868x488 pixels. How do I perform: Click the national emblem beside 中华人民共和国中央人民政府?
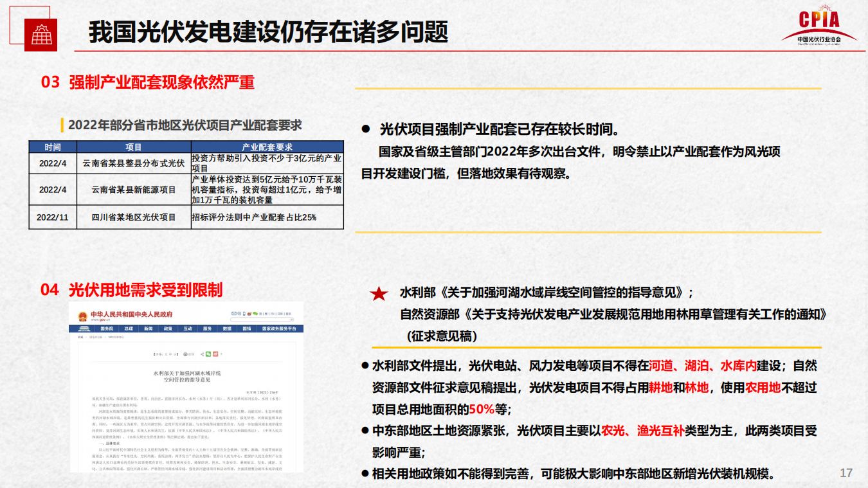tap(82, 315)
